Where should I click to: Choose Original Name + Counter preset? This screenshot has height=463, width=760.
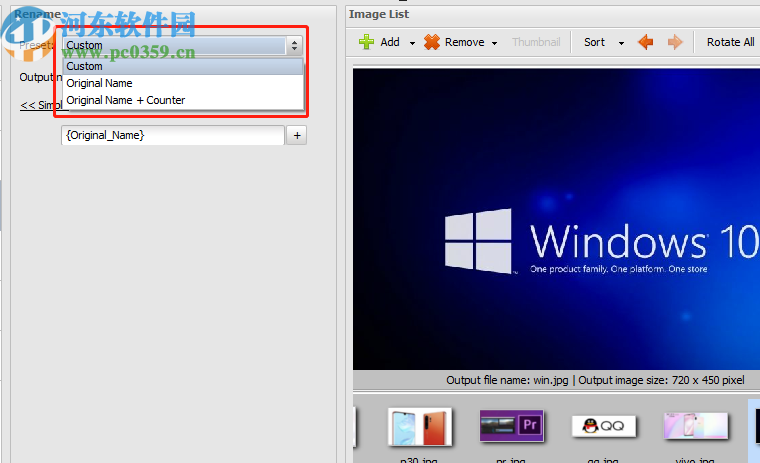point(183,100)
